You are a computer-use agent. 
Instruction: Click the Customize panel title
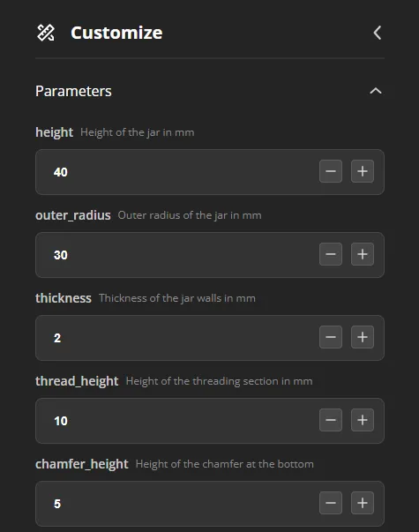(116, 33)
